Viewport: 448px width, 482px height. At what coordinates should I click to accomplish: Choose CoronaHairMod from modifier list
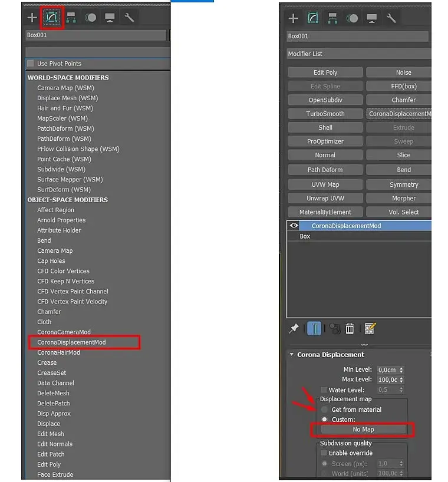[x=58, y=352]
